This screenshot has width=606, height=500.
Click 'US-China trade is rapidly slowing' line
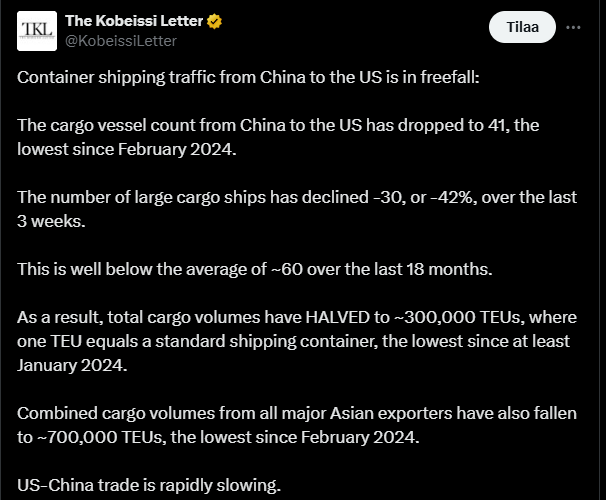click(150, 486)
